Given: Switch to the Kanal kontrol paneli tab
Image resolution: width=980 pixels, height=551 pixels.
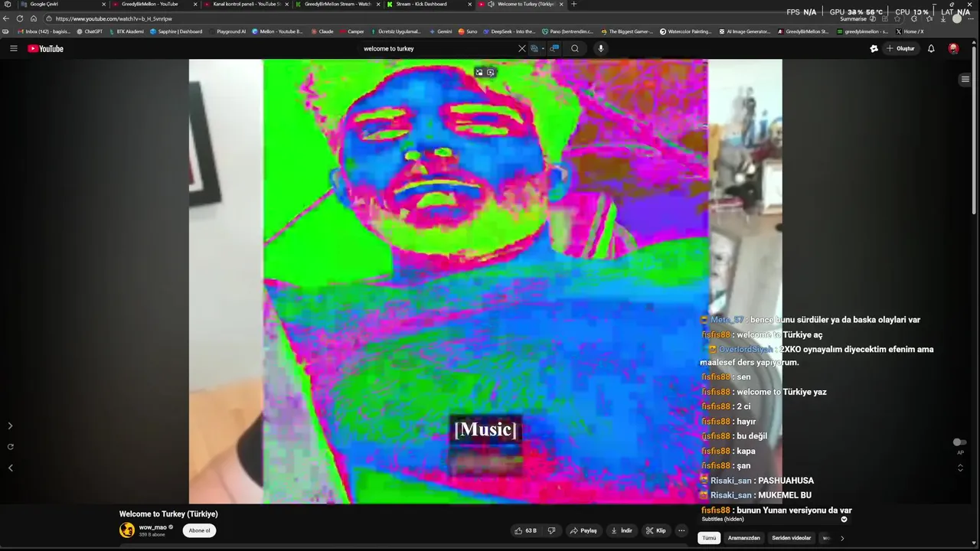Looking at the screenshot, I should pos(246,4).
